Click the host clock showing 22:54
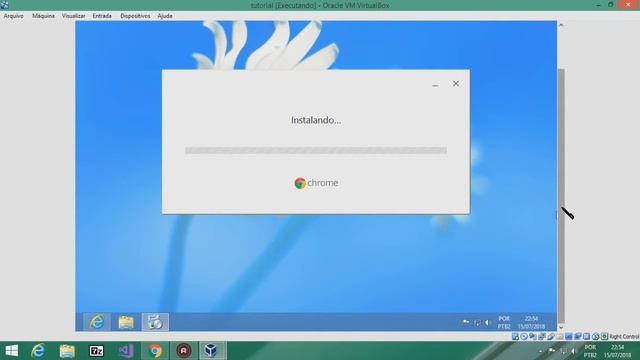640x360 pixels. click(x=617, y=351)
